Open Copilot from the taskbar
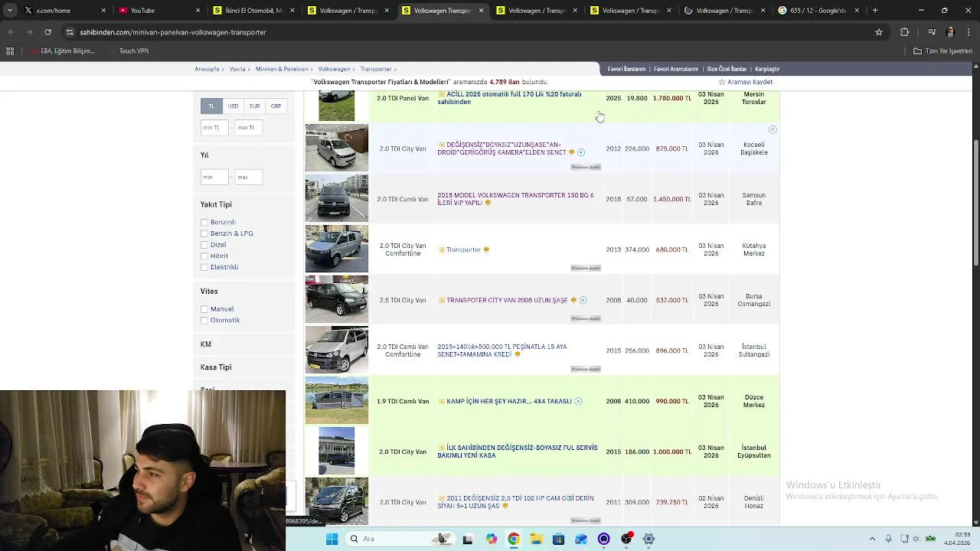 point(492,539)
